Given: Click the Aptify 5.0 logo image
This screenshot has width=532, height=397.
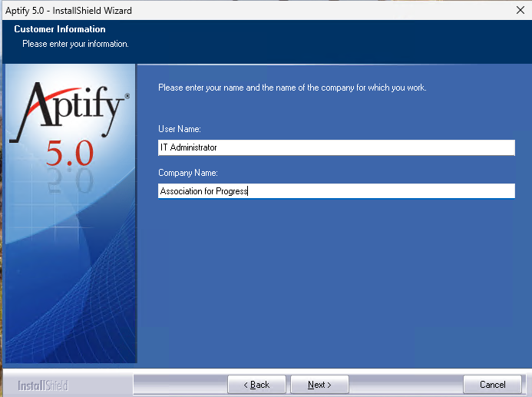Looking at the screenshot, I should tap(71, 213).
